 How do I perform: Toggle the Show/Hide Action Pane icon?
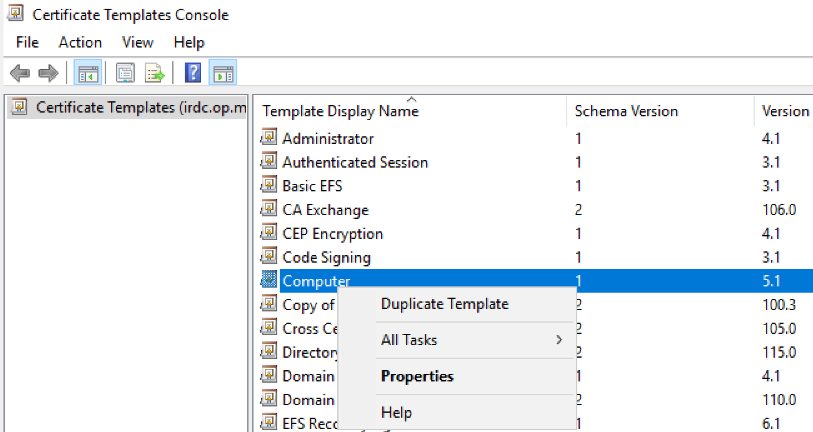tap(223, 73)
